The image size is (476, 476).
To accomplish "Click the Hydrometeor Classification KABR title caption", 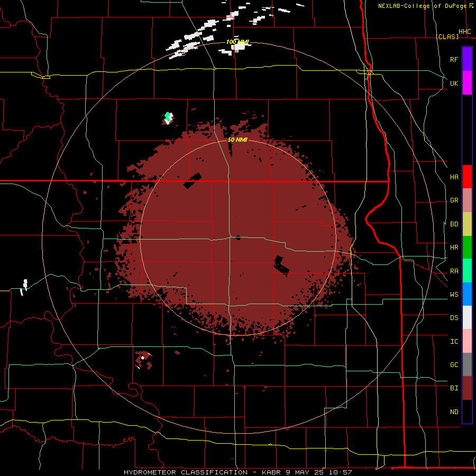I will click(x=237, y=472).
